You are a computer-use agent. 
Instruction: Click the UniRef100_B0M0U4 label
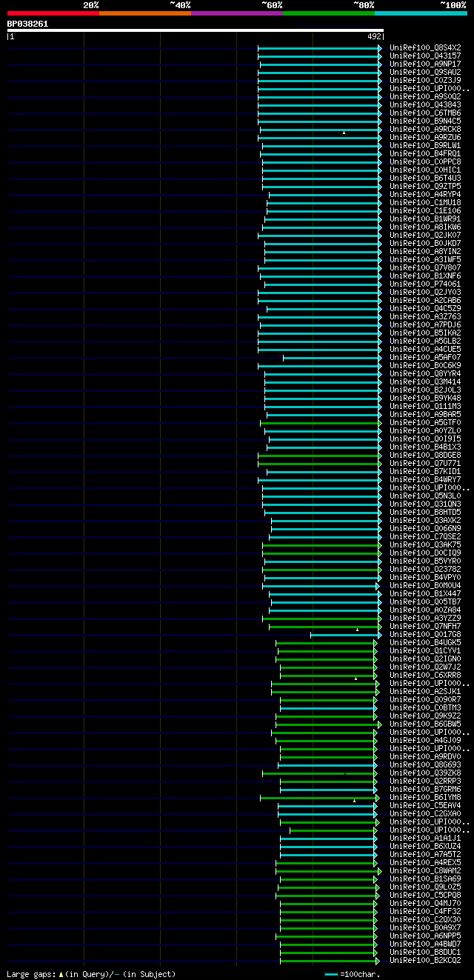click(x=425, y=585)
